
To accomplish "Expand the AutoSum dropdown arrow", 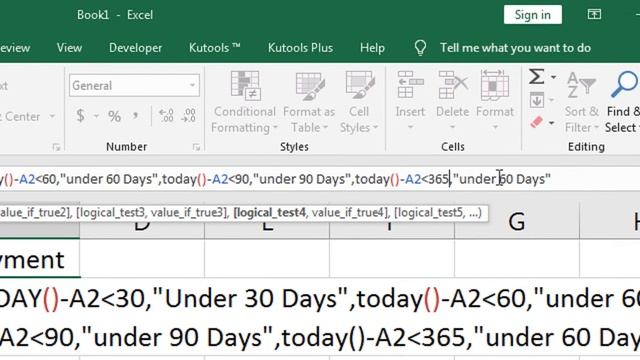I will [553, 77].
